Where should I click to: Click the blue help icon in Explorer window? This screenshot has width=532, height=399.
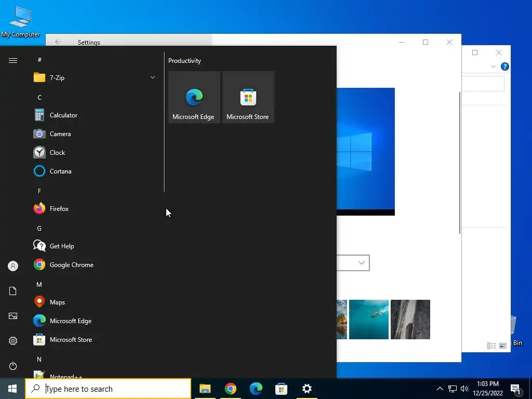(x=505, y=66)
